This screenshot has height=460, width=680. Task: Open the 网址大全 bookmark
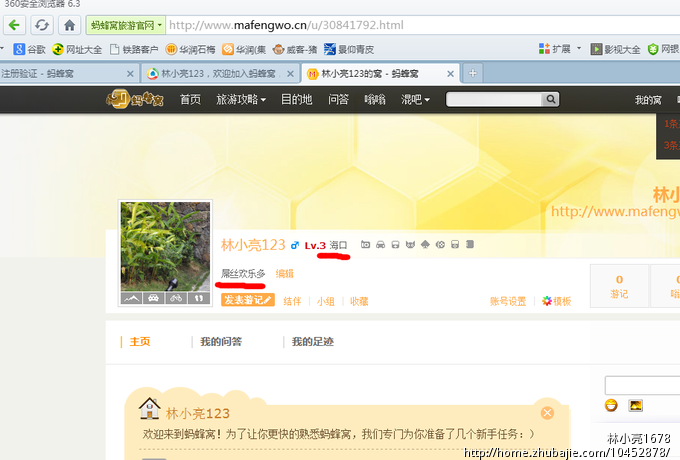click(x=77, y=49)
